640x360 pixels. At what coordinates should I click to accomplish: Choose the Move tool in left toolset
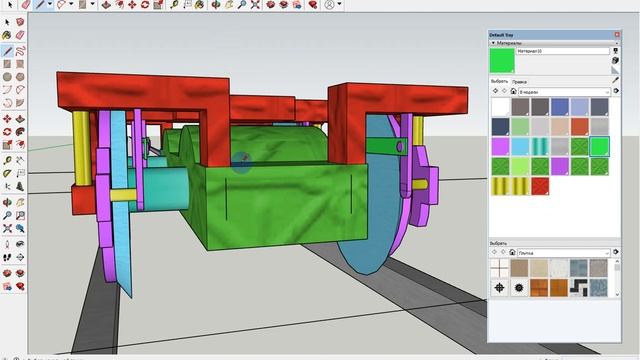(7, 119)
